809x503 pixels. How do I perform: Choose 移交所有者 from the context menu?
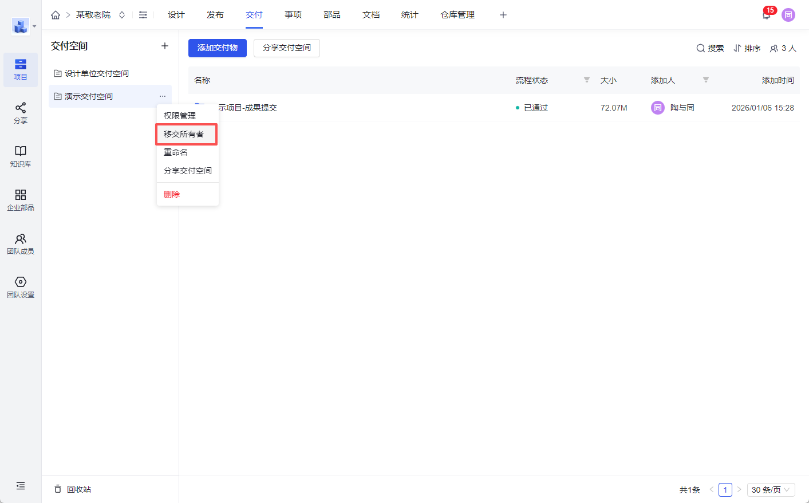(x=185, y=134)
